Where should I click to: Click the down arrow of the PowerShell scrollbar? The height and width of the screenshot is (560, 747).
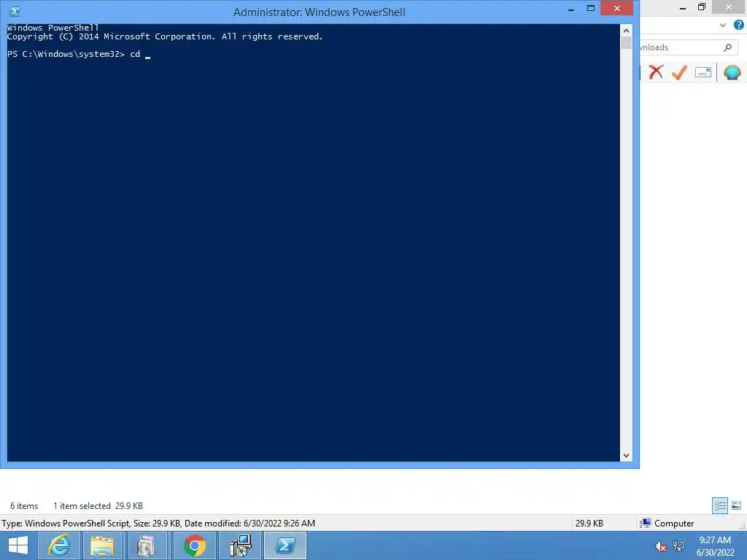(626, 456)
